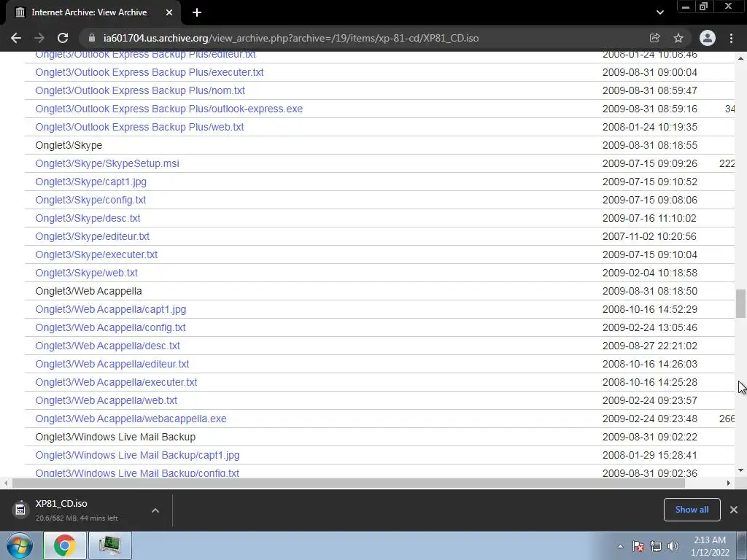Click date 2009-08-27 22:21:02 cell

click(650, 346)
